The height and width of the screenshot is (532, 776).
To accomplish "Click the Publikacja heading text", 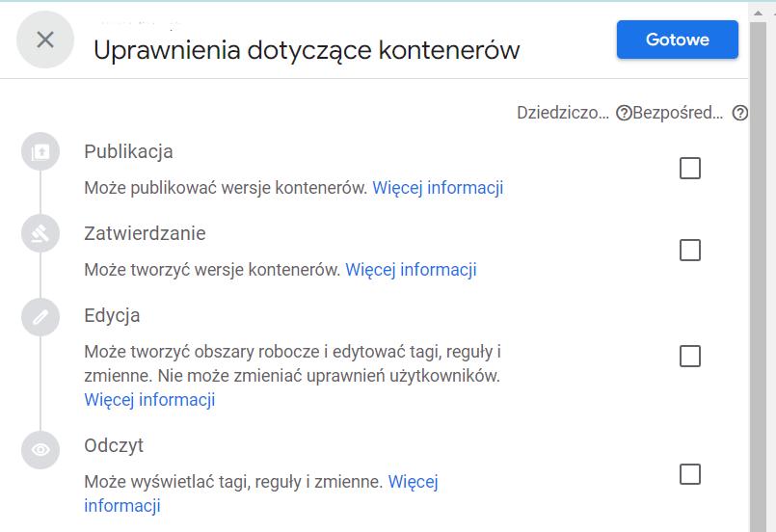I will pyautogui.click(x=128, y=151).
